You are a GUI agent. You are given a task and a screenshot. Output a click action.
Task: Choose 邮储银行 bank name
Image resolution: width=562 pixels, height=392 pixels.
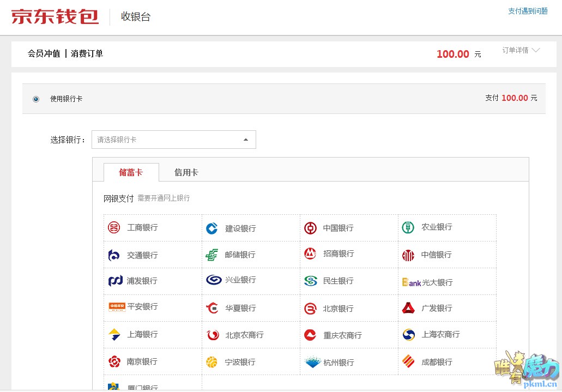point(240,255)
